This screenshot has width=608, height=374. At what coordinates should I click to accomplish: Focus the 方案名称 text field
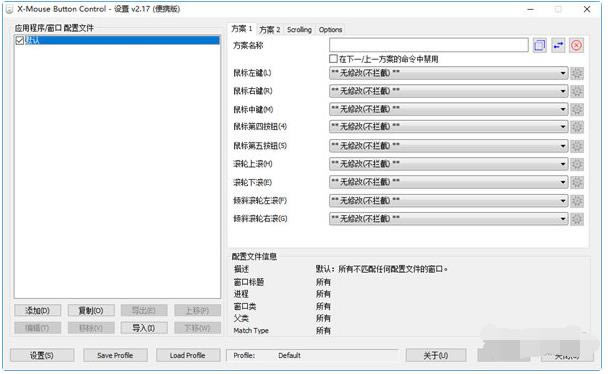[x=428, y=45]
